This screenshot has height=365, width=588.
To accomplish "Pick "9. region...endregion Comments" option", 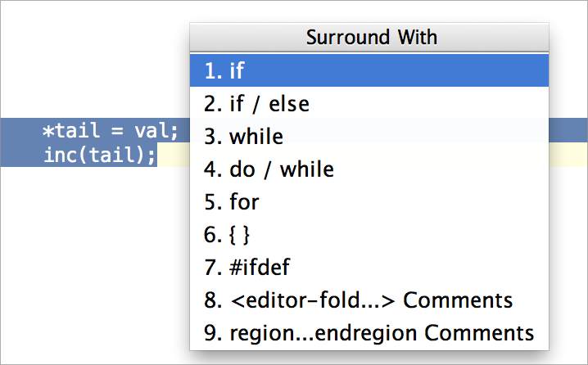I will tap(369, 333).
